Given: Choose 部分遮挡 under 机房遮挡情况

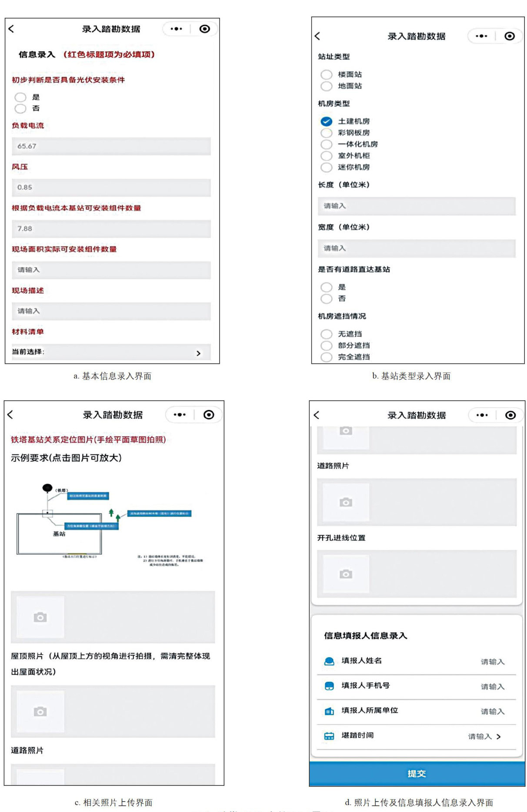Looking at the screenshot, I should (326, 346).
